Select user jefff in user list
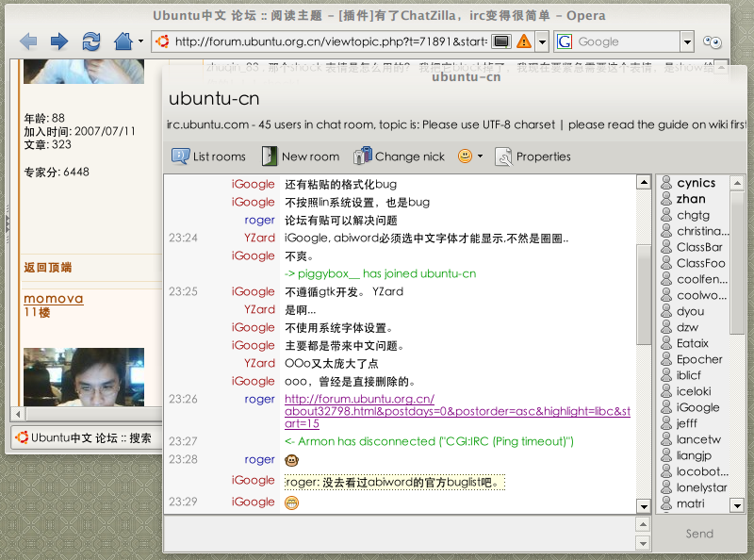Screen dimensions: 754x560 point(695,423)
